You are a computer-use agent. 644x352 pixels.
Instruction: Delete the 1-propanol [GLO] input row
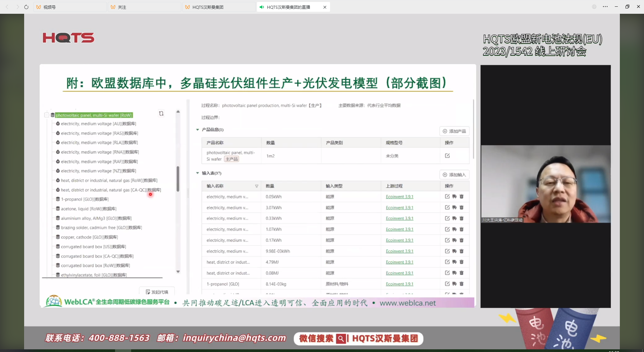point(462,284)
